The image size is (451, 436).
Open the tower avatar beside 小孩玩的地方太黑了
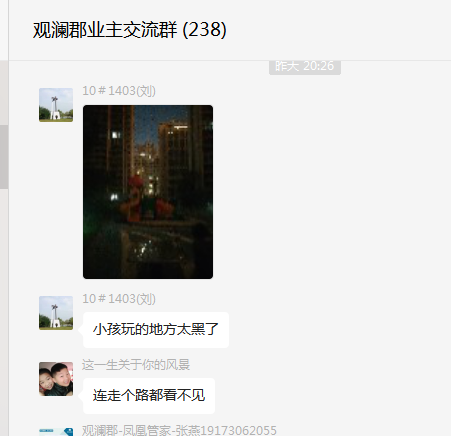point(56,313)
